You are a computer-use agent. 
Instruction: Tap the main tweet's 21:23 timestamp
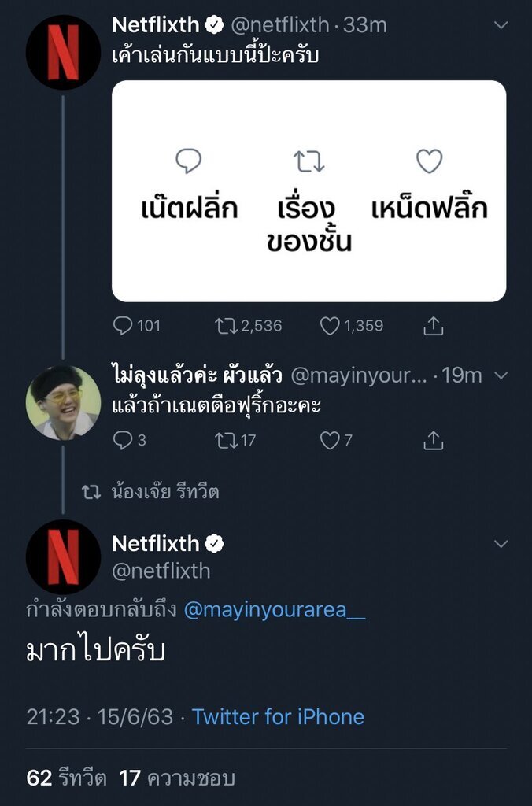[x=54, y=717]
